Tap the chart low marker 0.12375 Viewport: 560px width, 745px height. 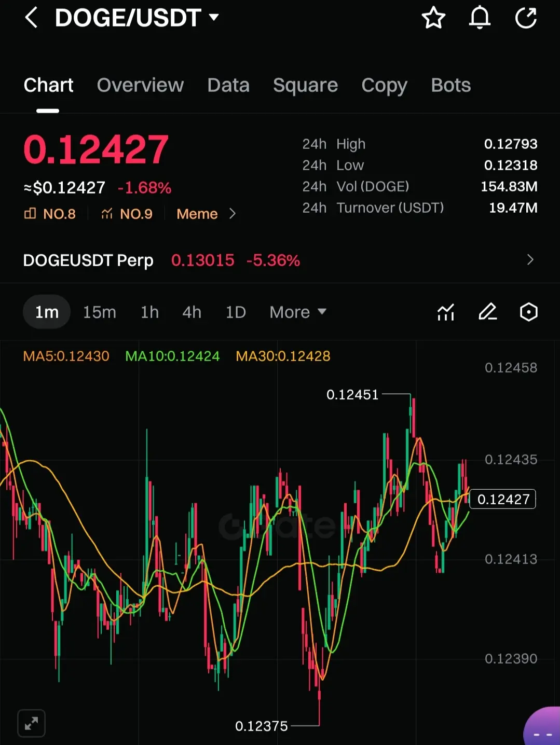262,726
